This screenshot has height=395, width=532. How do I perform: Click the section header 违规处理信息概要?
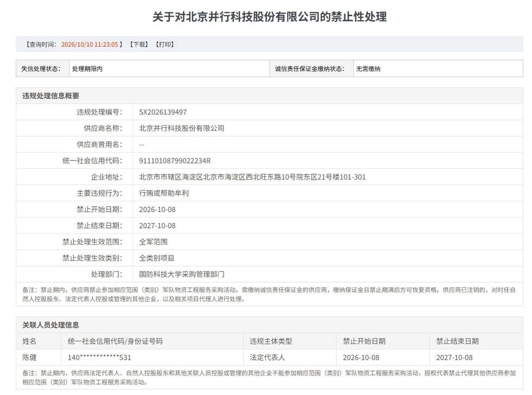50,95
